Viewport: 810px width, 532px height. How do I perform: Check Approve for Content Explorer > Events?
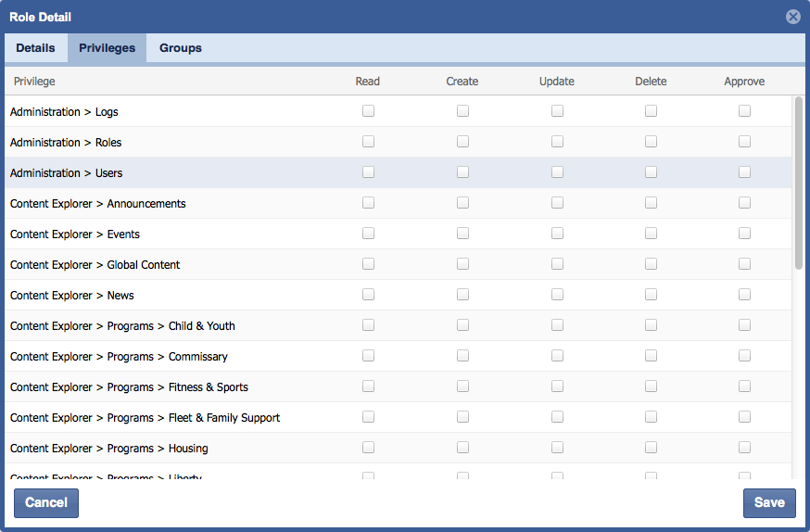click(x=744, y=234)
